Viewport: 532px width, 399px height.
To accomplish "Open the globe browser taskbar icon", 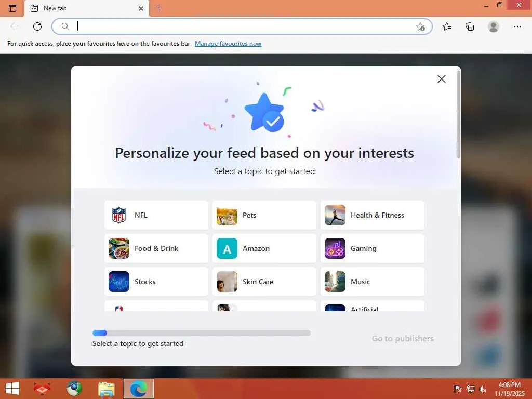I will click(x=74, y=389).
